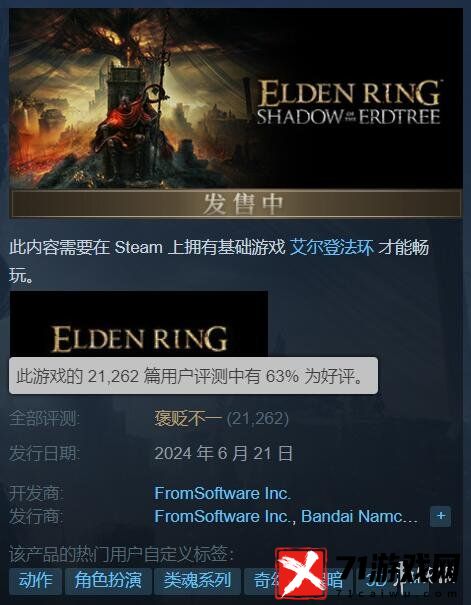Open the 褒贬不一 review summary
471x605 pixels.
188,418
